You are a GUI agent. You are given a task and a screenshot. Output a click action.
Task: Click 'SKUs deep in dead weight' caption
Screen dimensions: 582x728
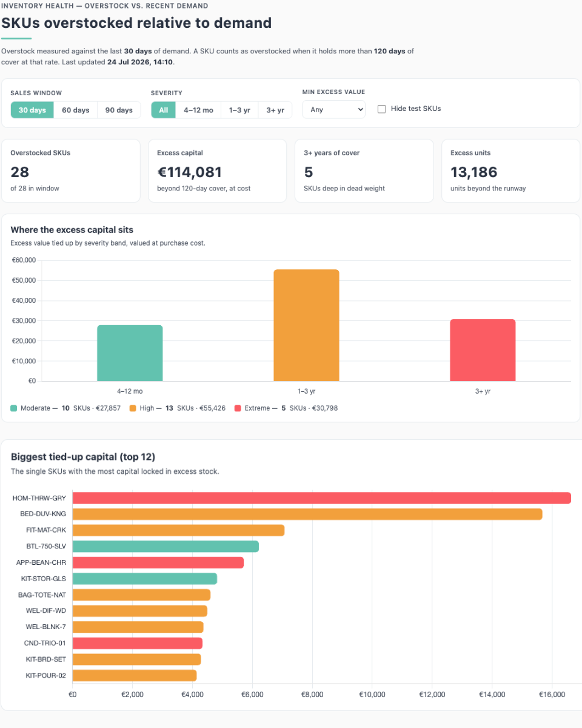point(344,188)
